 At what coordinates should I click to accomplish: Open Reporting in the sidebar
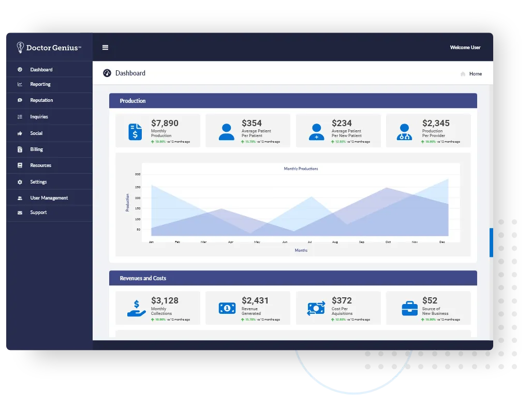pos(40,84)
